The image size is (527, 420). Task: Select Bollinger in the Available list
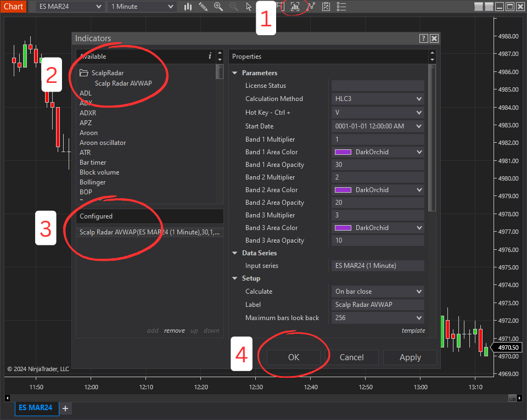pyautogui.click(x=92, y=182)
